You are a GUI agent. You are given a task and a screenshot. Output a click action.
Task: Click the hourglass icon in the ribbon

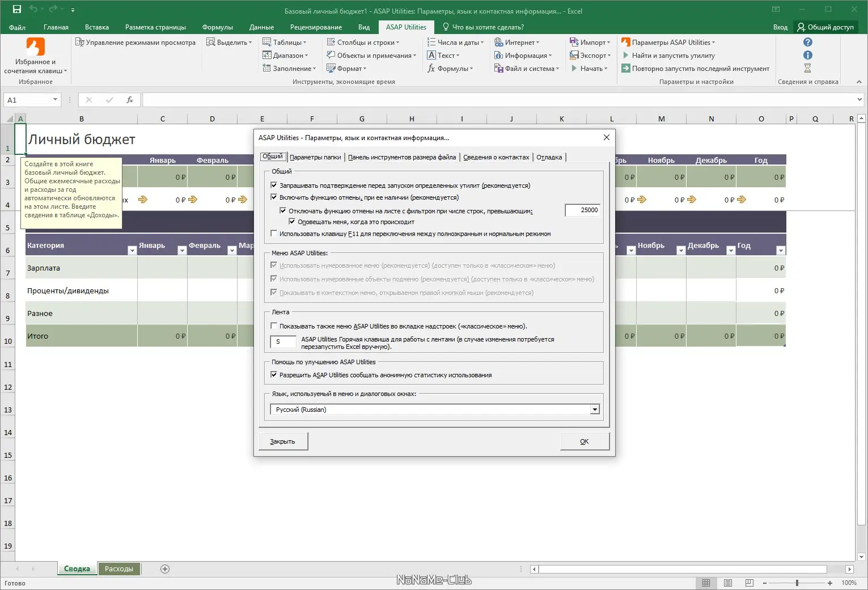click(x=808, y=68)
